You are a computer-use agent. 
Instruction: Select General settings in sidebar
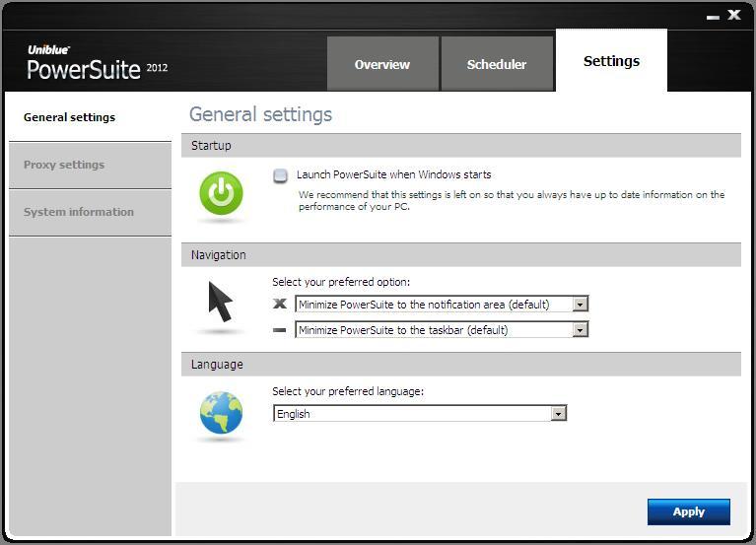pos(90,117)
